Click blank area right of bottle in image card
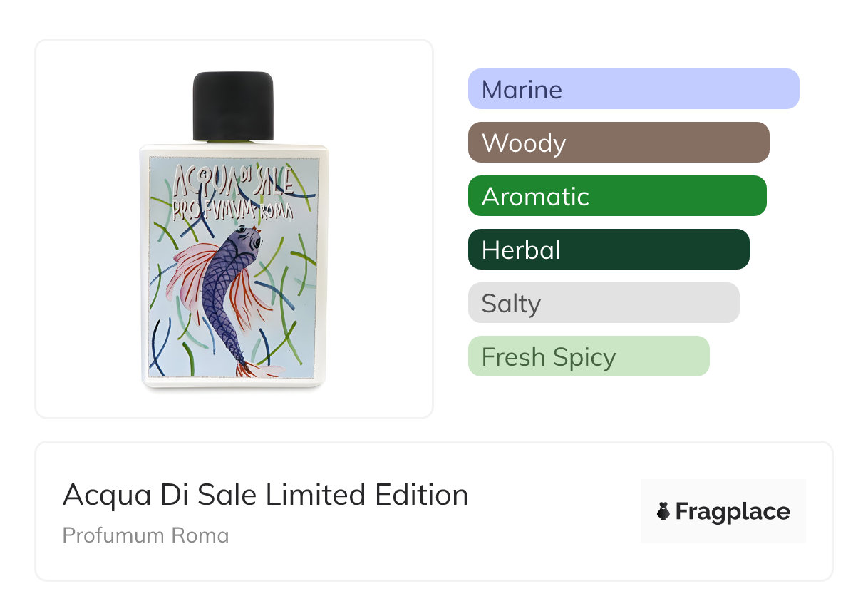 381,228
